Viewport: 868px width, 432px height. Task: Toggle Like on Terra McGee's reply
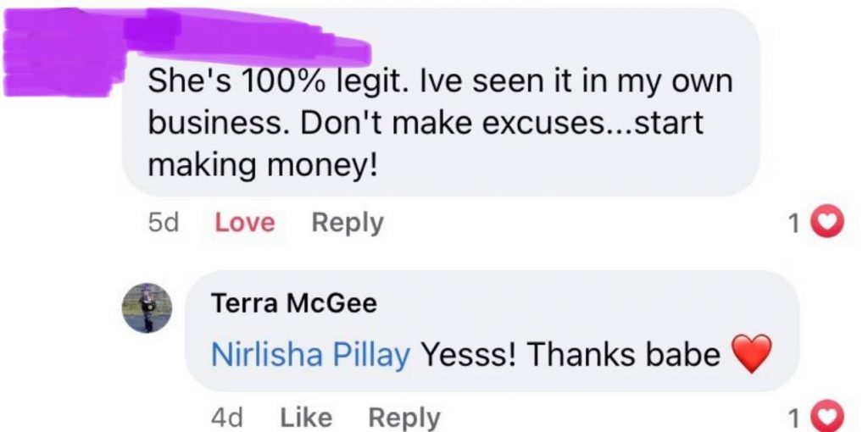(x=306, y=418)
